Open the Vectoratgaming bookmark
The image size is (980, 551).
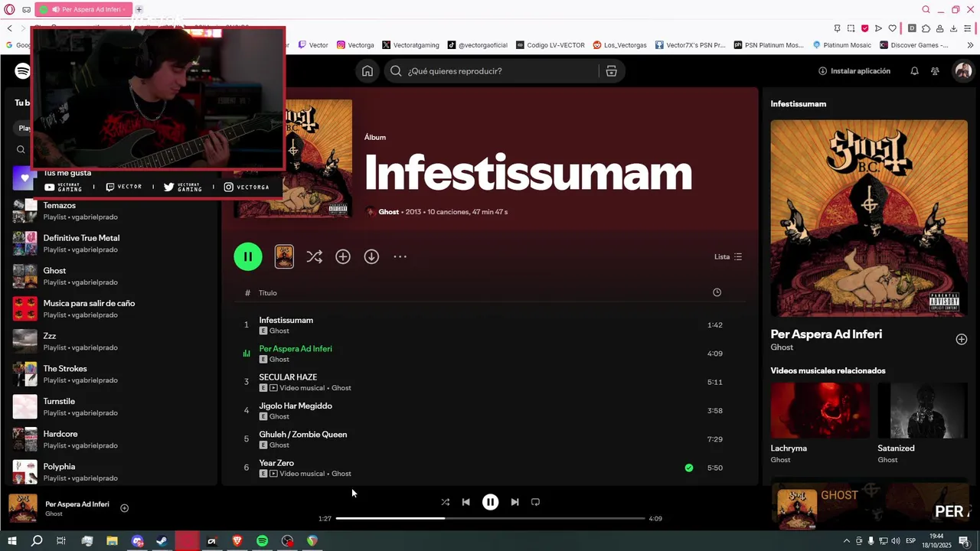click(410, 45)
